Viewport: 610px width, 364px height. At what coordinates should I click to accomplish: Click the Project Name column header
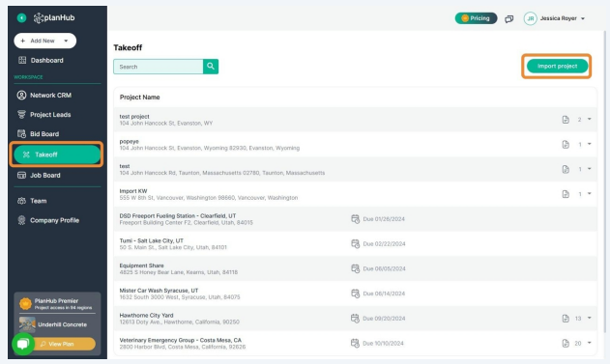(139, 98)
